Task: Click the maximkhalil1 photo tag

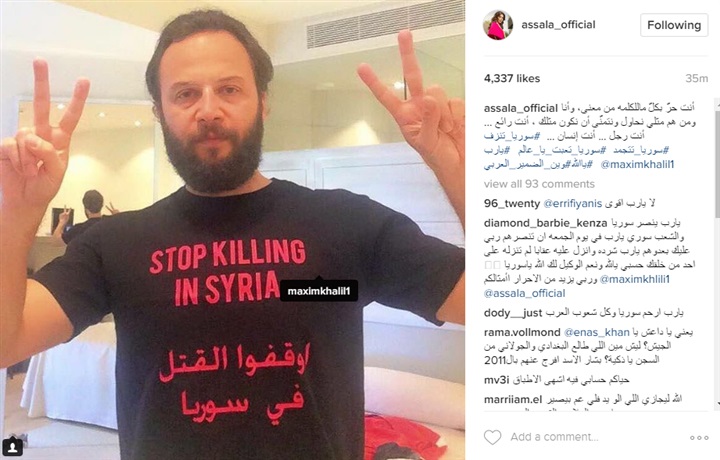Action: click(319, 291)
